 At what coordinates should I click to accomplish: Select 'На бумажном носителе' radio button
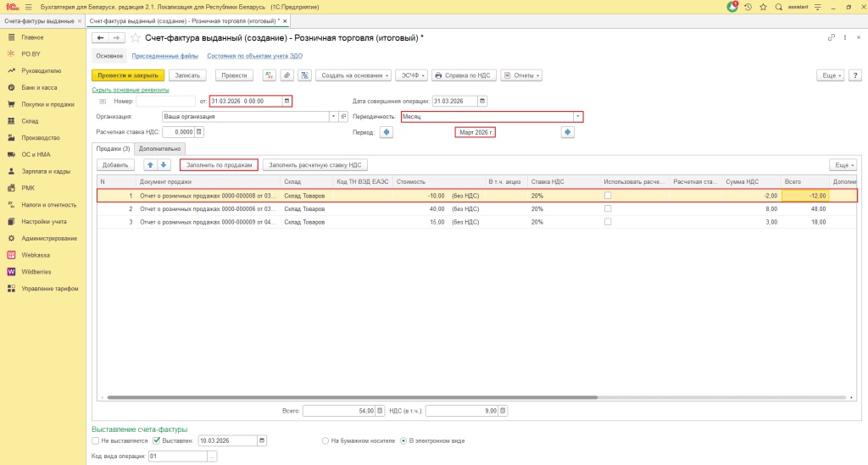[x=325, y=440]
